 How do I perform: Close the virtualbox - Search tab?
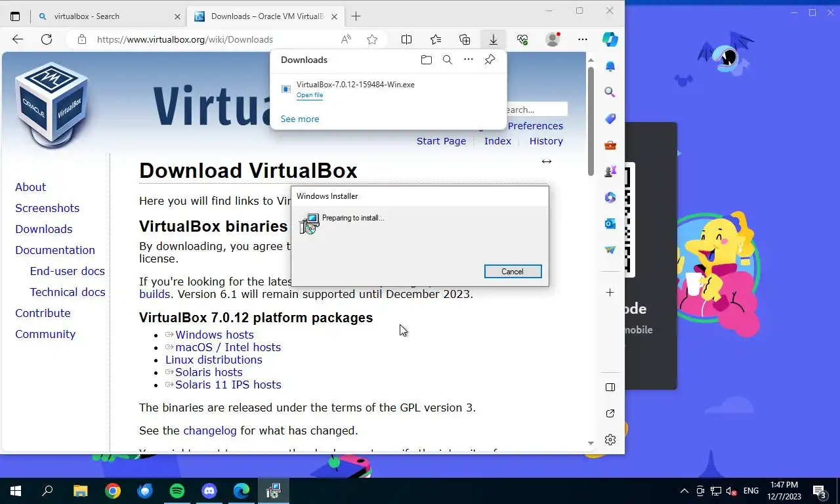pyautogui.click(x=177, y=16)
